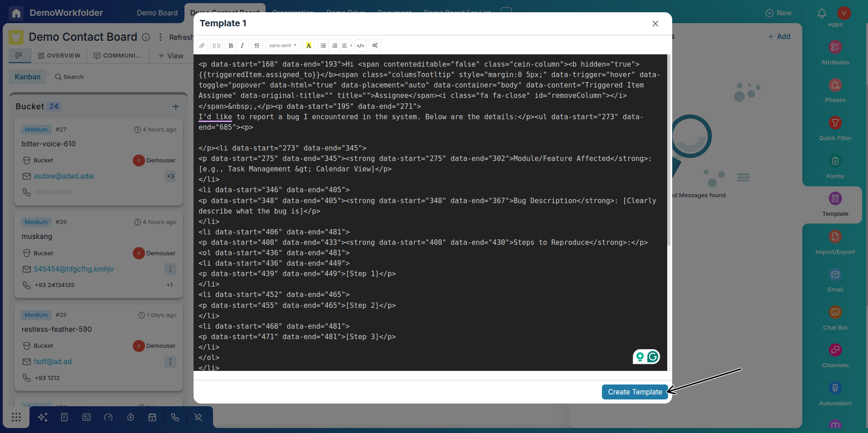868x433 pixels.
Task: Close the Template 1 dialog
Action: (655, 24)
